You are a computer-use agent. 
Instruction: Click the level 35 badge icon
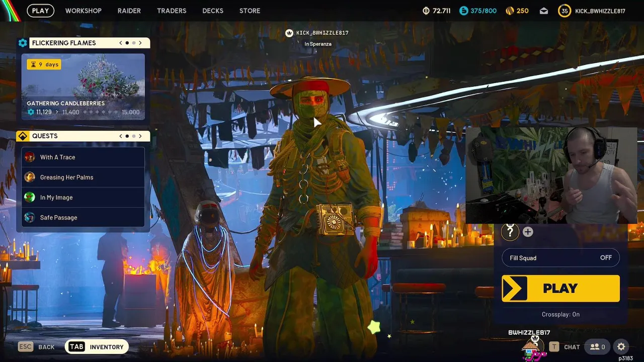click(x=565, y=11)
